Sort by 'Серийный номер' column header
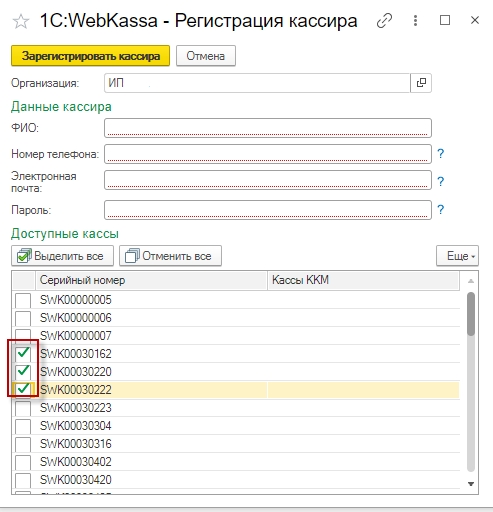493x512 pixels. pos(151,280)
